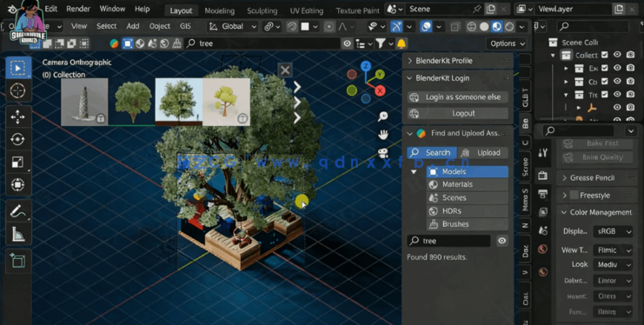This screenshot has height=325, width=644.
Task: Switch to the Sculpting workspace tab
Action: pyautogui.click(x=262, y=10)
